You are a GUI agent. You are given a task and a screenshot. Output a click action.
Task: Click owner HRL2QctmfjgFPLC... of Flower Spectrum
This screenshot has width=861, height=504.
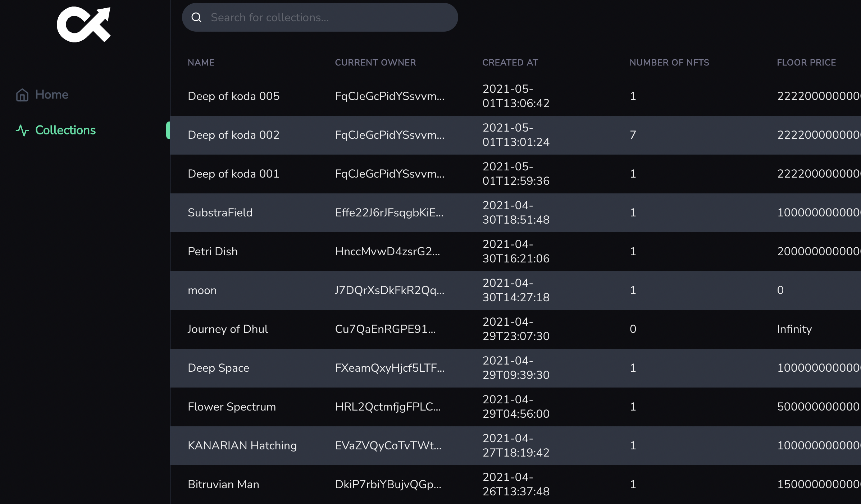point(388,407)
